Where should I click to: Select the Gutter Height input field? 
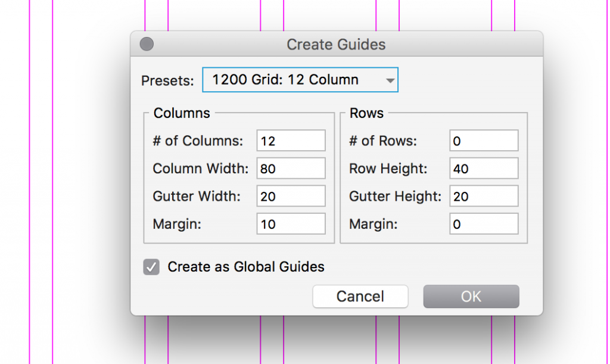pyautogui.click(x=484, y=196)
